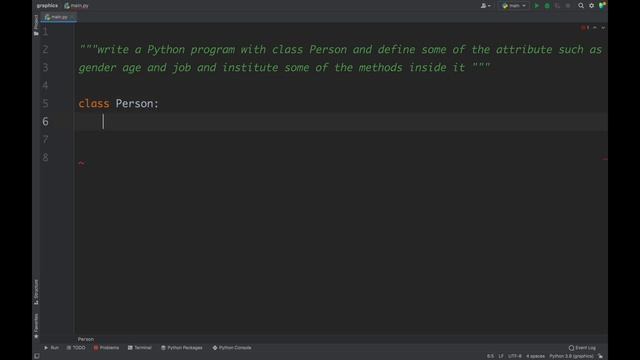Screen dimensions: 640x360
Task: Click the red error stripe mark on right scrollbar
Action: (x=605, y=159)
